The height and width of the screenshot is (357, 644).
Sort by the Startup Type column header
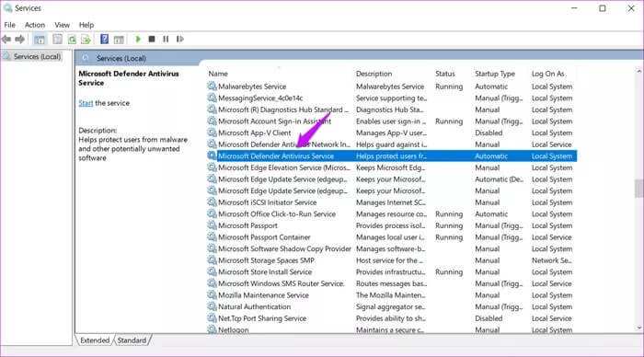click(495, 74)
